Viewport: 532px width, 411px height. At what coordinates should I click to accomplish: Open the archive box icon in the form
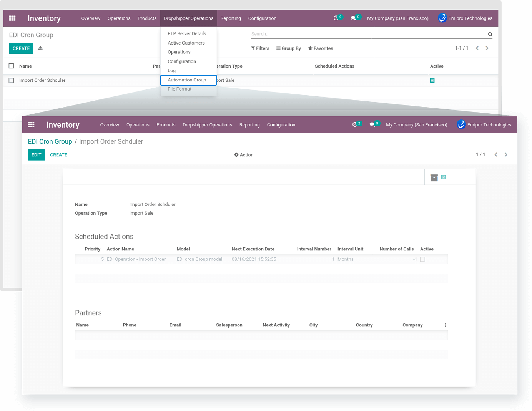pos(434,177)
